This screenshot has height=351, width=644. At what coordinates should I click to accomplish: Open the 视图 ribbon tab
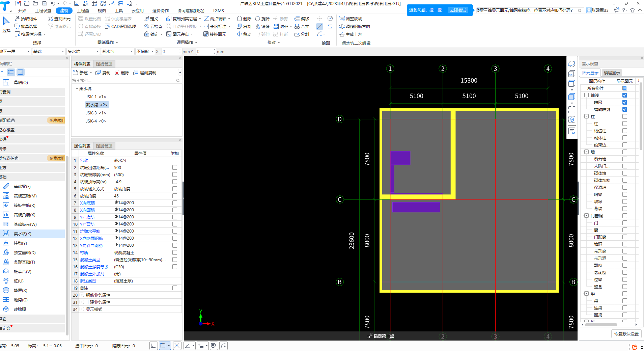[x=102, y=10]
